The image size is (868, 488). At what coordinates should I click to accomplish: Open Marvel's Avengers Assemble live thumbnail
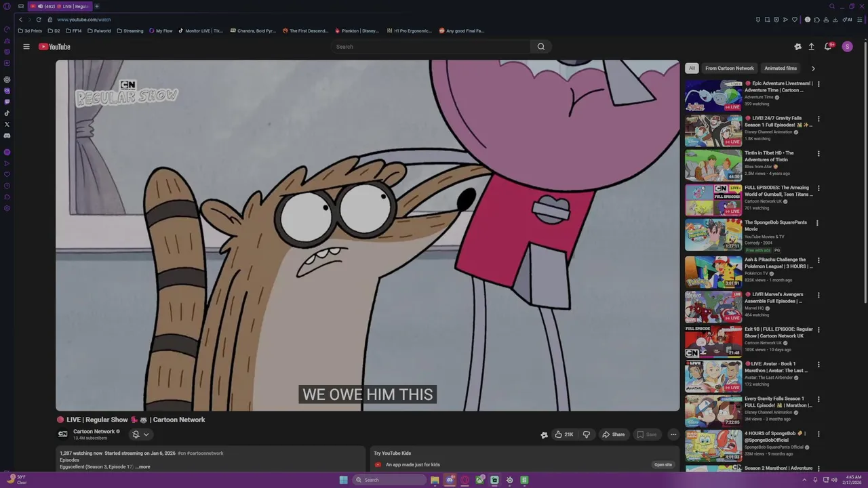point(713,306)
